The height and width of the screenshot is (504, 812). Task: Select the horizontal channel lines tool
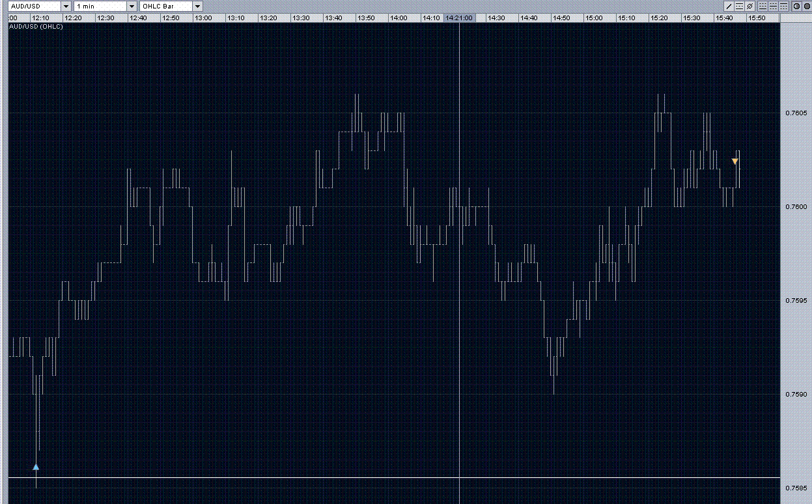coord(739,6)
